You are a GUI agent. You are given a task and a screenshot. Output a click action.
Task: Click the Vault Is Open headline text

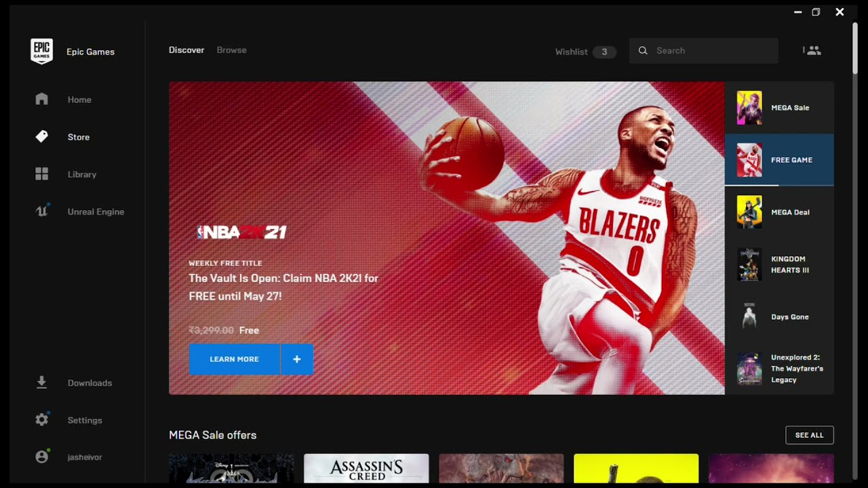click(x=283, y=287)
